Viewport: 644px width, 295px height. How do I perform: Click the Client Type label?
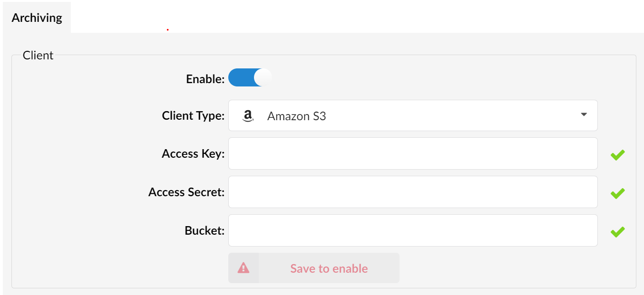[x=193, y=115]
